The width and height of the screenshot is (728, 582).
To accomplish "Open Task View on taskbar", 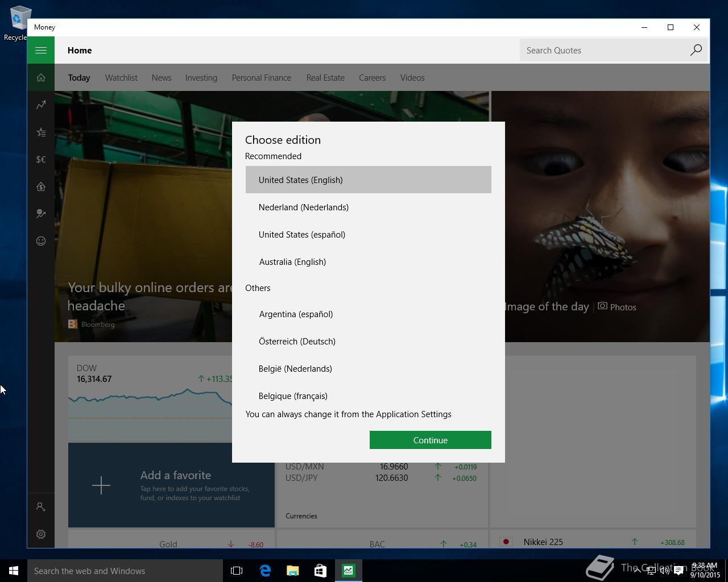I will click(x=237, y=571).
